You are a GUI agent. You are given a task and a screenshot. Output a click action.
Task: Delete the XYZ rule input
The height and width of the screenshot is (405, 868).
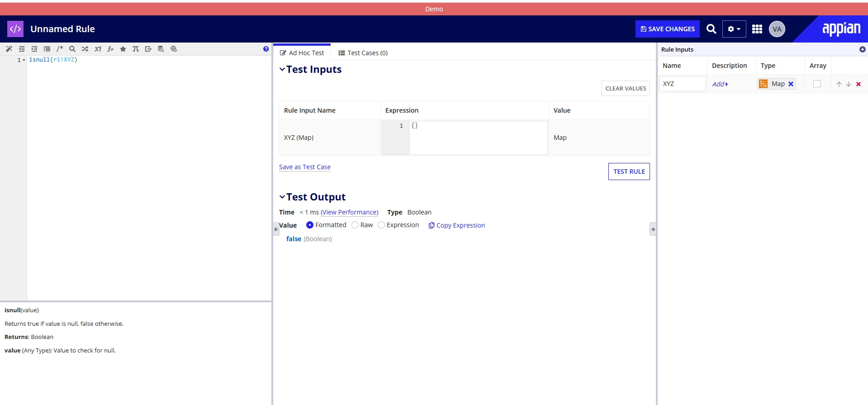click(859, 84)
